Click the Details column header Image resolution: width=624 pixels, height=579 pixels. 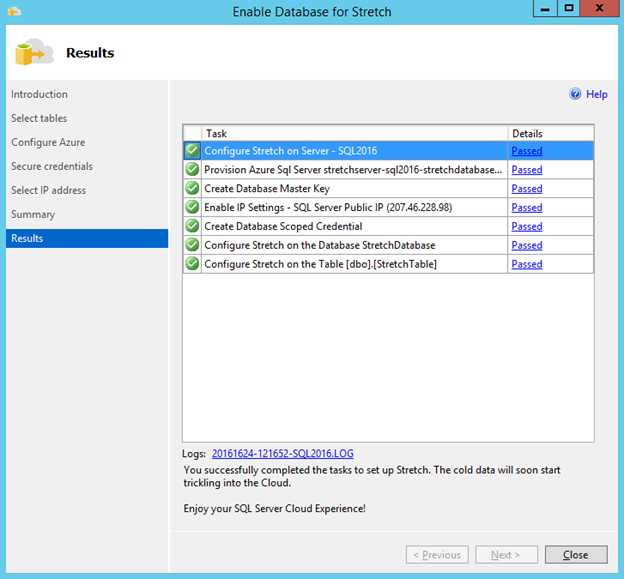tap(551, 133)
